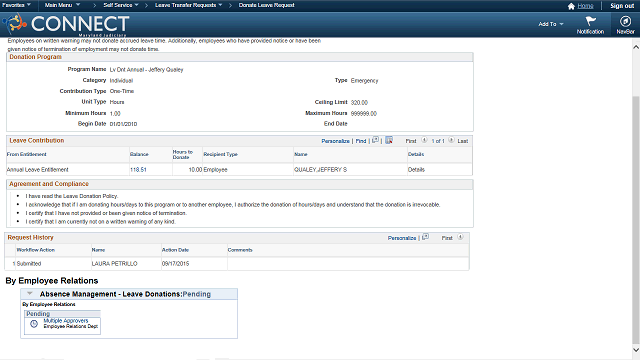
Task: Click the 118.51 balance value
Action: pos(138,169)
